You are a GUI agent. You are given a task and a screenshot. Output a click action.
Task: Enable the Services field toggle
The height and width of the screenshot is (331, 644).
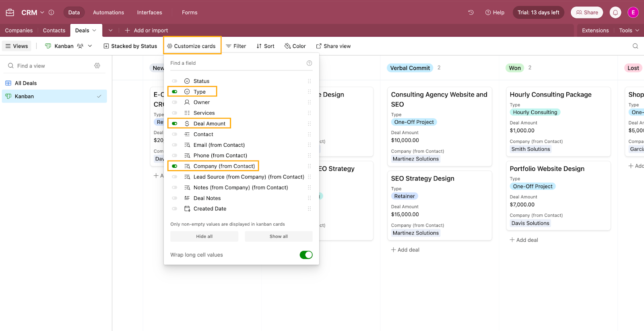pos(175,113)
